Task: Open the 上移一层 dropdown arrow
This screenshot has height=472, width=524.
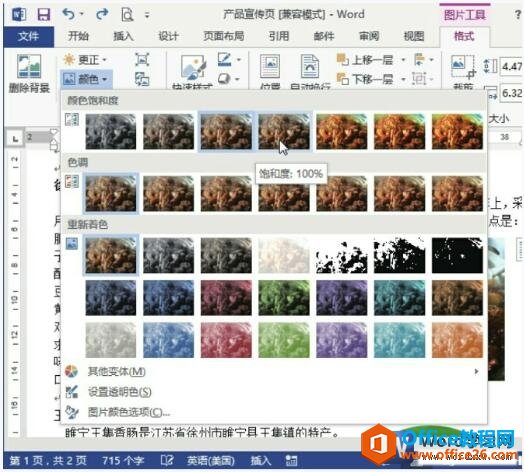Action: click(403, 60)
